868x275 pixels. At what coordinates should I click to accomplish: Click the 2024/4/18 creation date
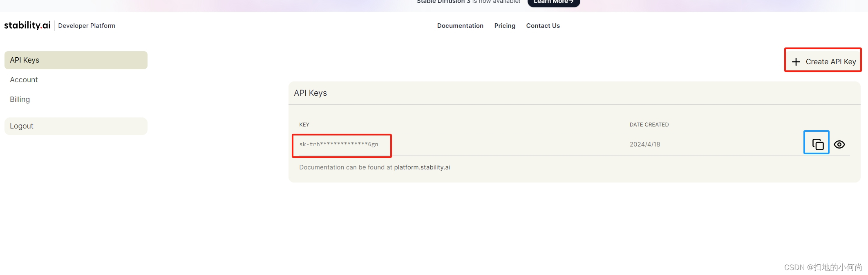(645, 144)
